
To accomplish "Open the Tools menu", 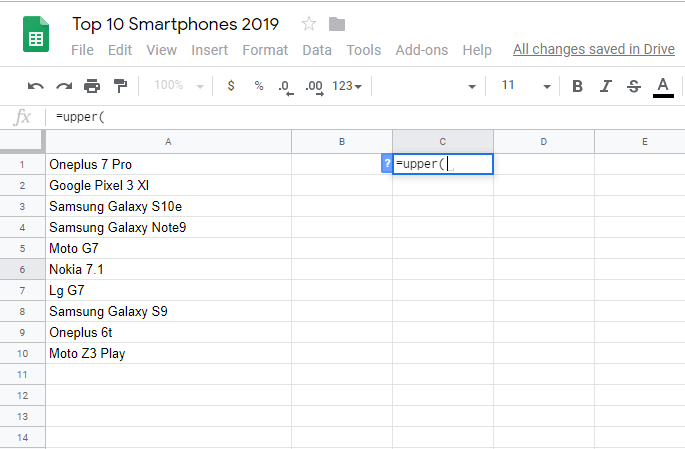I will [x=364, y=50].
